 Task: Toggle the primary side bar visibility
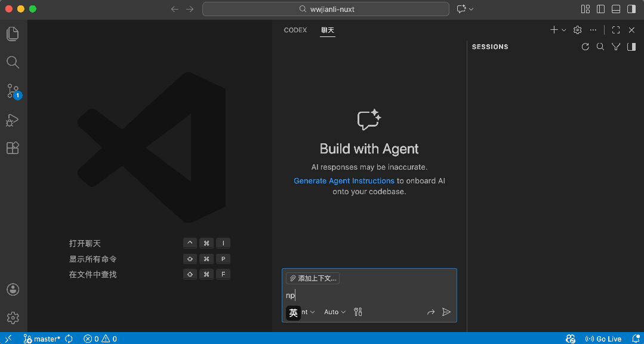click(600, 9)
